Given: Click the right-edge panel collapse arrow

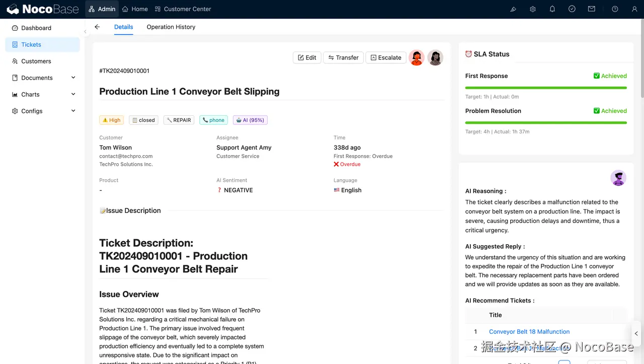Looking at the screenshot, I should (636, 333).
